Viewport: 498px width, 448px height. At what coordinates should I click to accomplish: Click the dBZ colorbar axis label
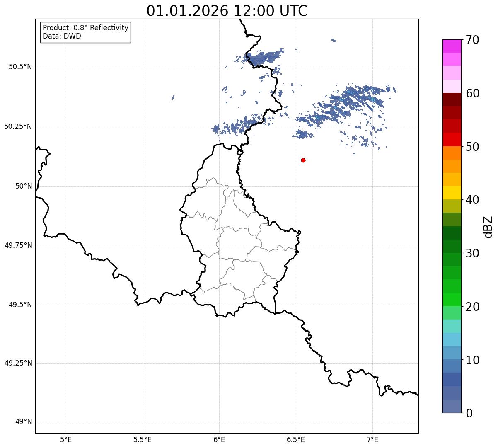(488, 227)
